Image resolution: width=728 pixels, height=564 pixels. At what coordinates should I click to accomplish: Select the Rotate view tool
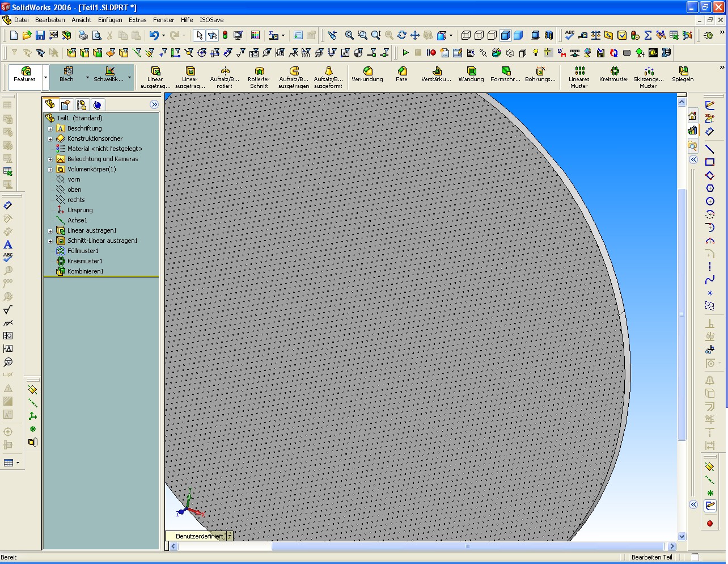pos(402,35)
